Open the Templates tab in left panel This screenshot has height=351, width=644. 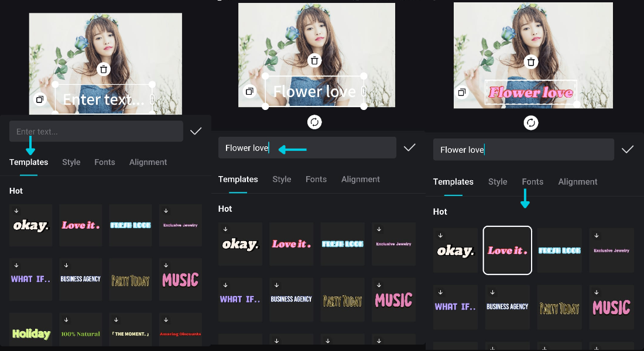(29, 162)
